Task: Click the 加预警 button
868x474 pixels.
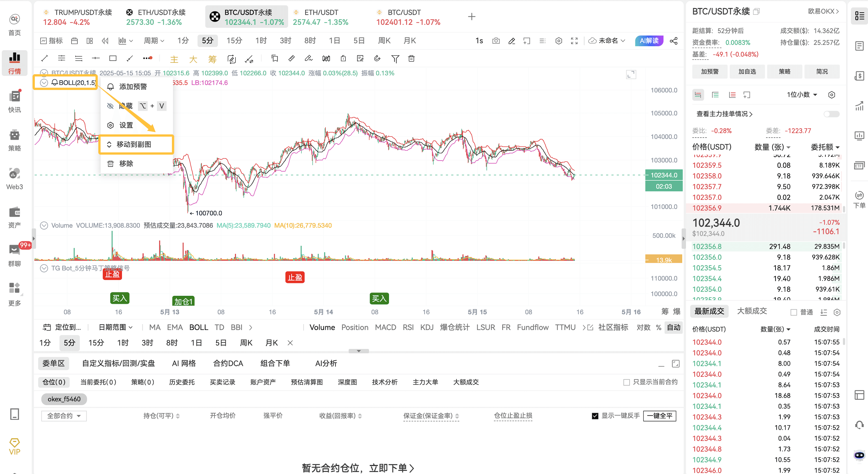Action: coord(710,71)
